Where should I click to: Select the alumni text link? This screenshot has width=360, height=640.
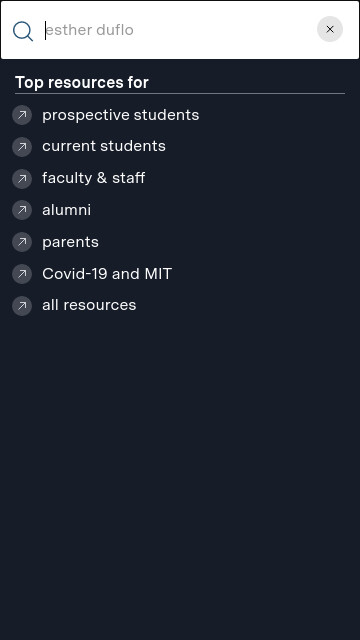tap(67, 210)
